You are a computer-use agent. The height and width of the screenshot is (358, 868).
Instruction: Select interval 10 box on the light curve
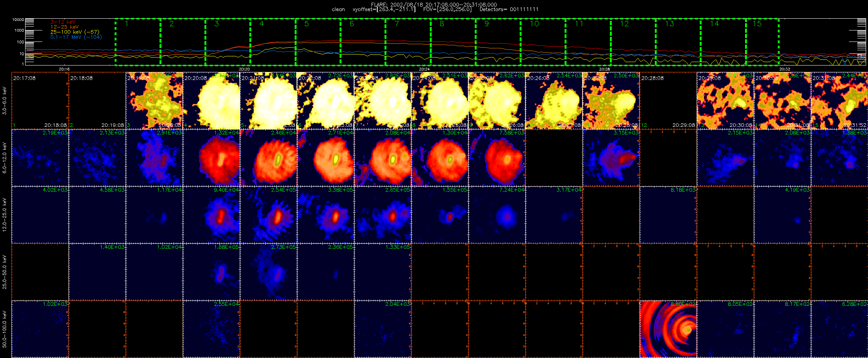543,41
